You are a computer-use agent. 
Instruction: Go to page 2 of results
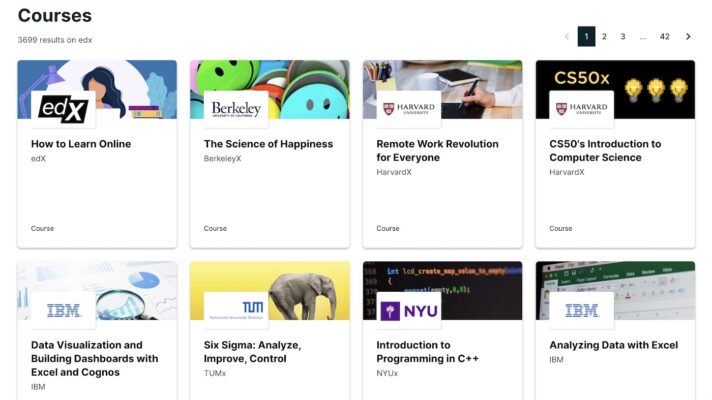coord(604,36)
